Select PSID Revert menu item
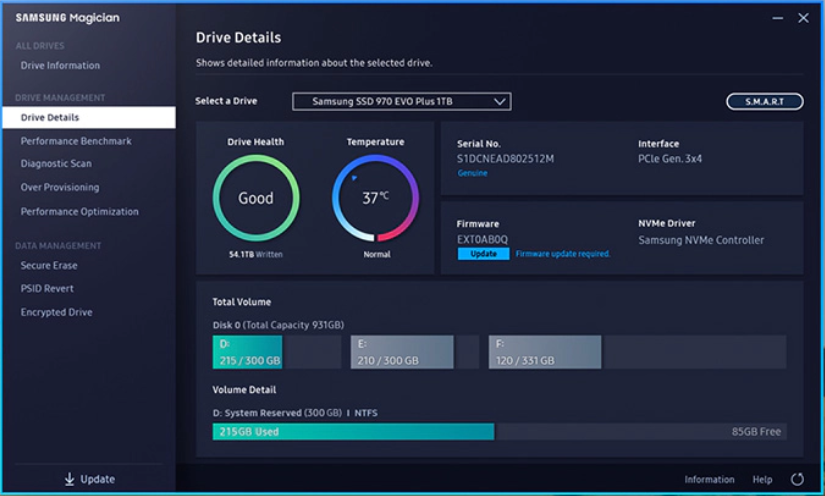This screenshot has height=496, width=825. pos(47,289)
